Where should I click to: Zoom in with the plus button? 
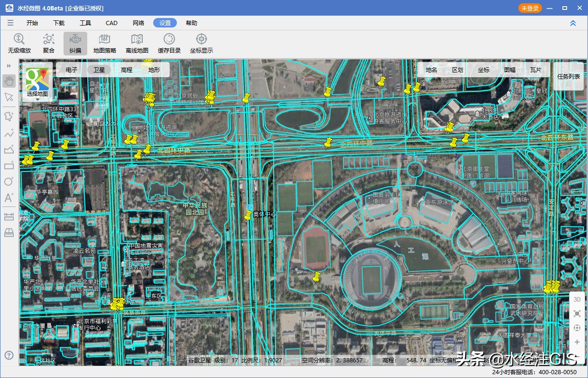coord(577,342)
